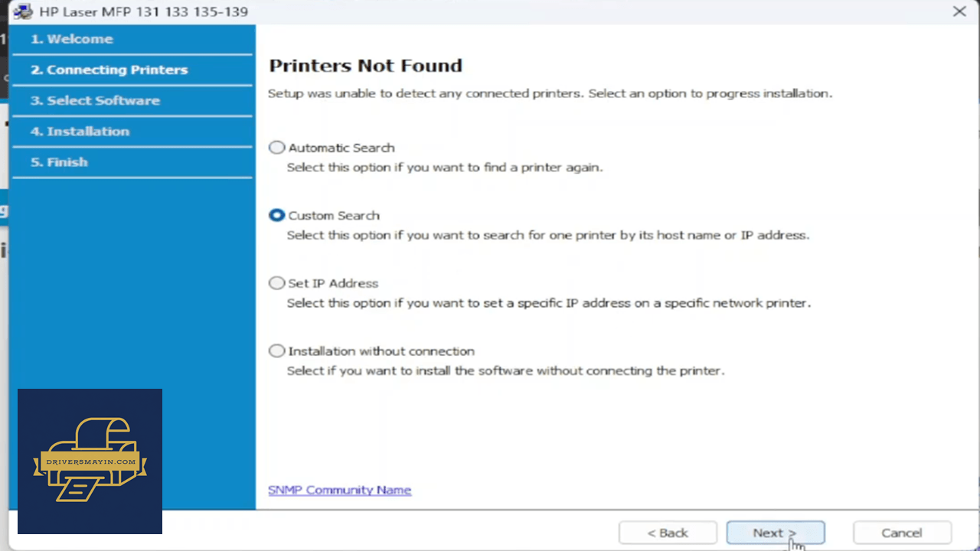980x551 pixels.
Task: Click the 'find a printer again' description
Action: (445, 168)
